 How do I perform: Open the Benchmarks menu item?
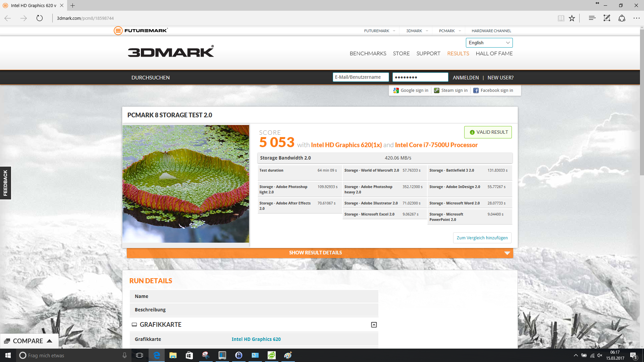tap(368, 54)
